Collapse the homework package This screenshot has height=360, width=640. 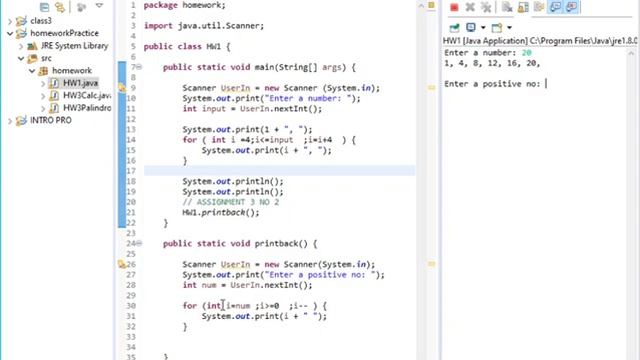(x=32, y=71)
